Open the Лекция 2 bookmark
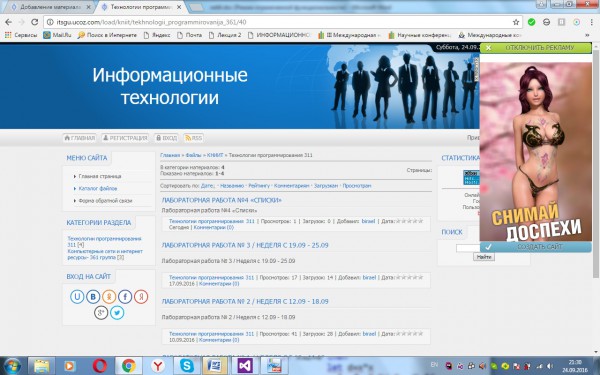Viewport: 600px width, 375px height. 225,35
